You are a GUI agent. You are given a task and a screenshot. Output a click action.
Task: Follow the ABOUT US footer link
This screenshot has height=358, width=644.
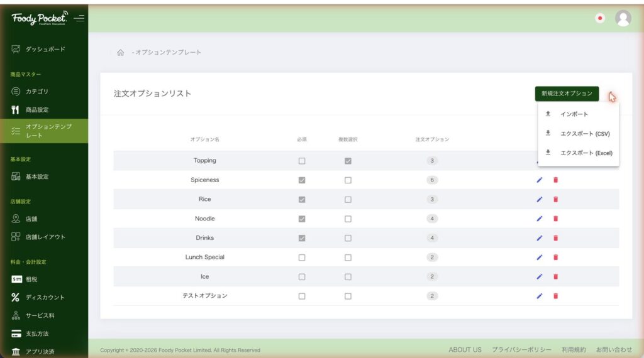click(x=465, y=350)
